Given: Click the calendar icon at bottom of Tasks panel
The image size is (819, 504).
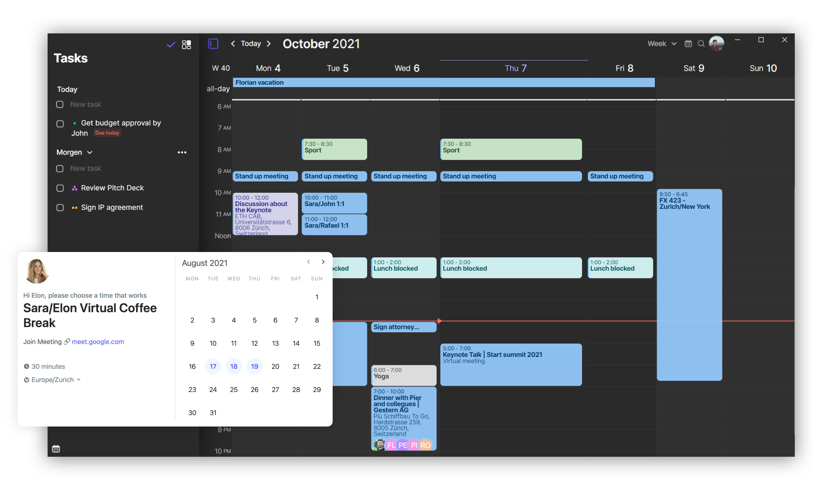Looking at the screenshot, I should tap(56, 448).
